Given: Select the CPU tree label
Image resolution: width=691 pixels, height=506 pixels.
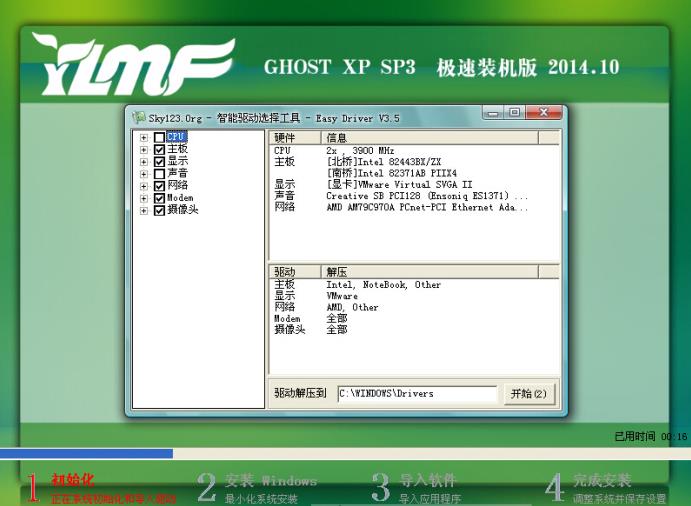Looking at the screenshot, I should [177, 137].
